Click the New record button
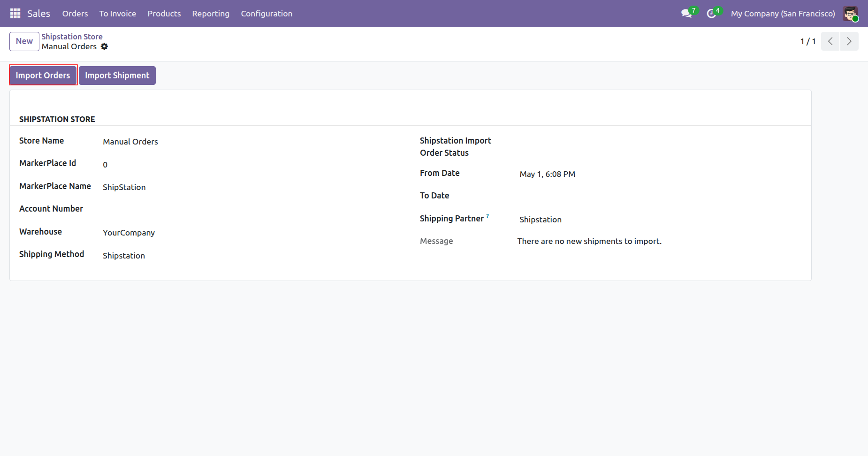The height and width of the screenshot is (456, 868). click(x=24, y=41)
